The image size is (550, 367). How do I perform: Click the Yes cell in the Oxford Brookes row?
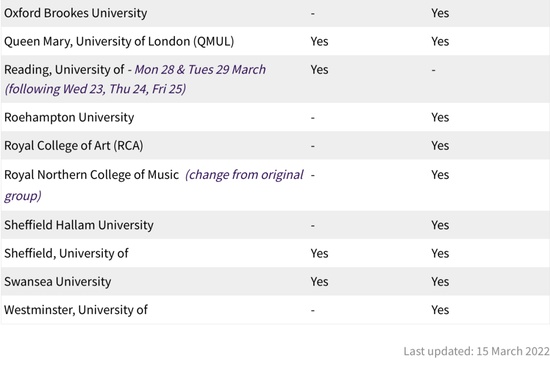click(440, 13)
